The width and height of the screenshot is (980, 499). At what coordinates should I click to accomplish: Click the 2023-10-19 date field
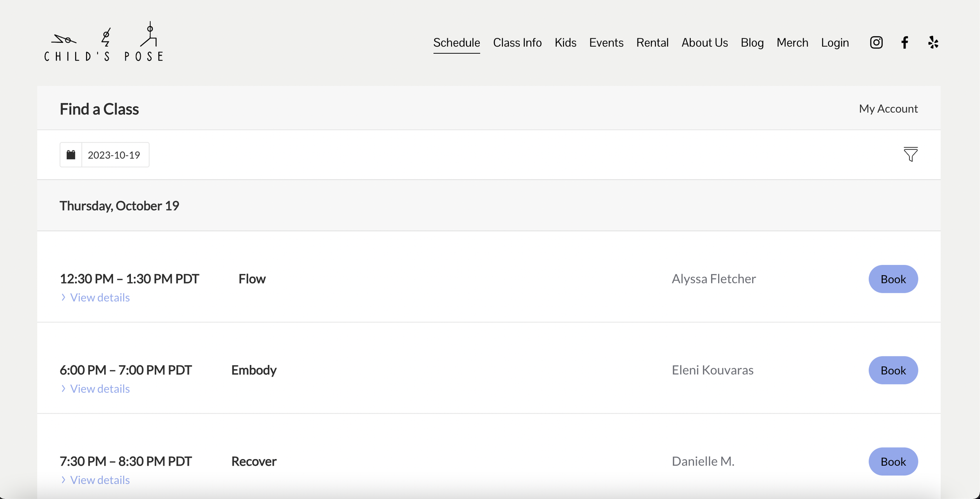pyautogui.click(x=114, y=155)
